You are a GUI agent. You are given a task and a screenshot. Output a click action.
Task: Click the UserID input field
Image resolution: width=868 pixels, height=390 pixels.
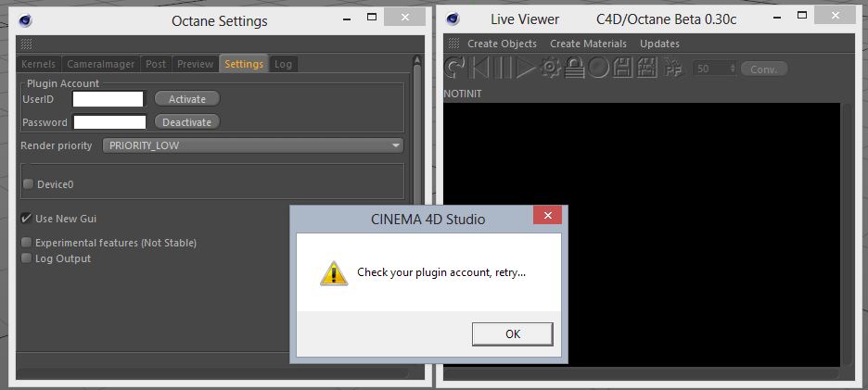tap(108, 99)
